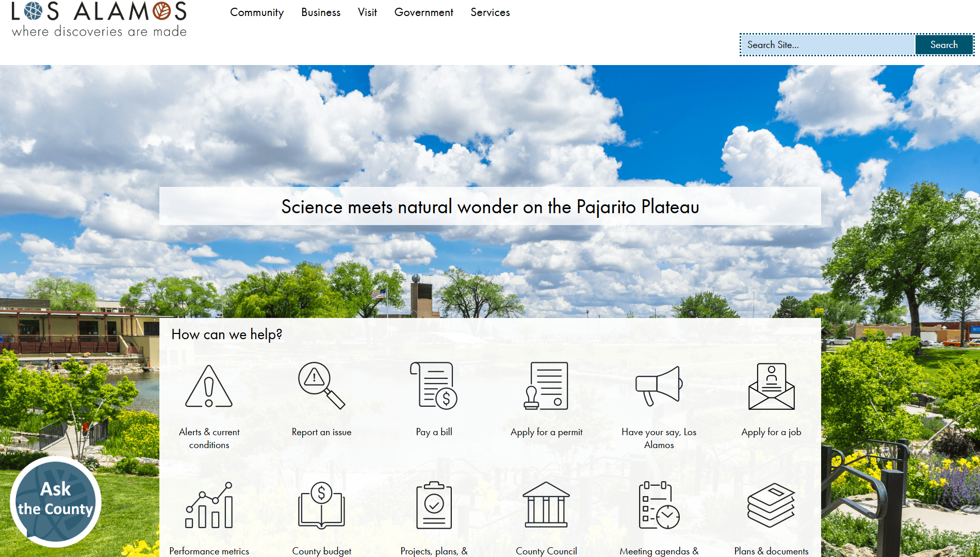Viewport: 980px width, 557px height.
Task: Open the Apply for a permit link text
Action: point(546,433)
